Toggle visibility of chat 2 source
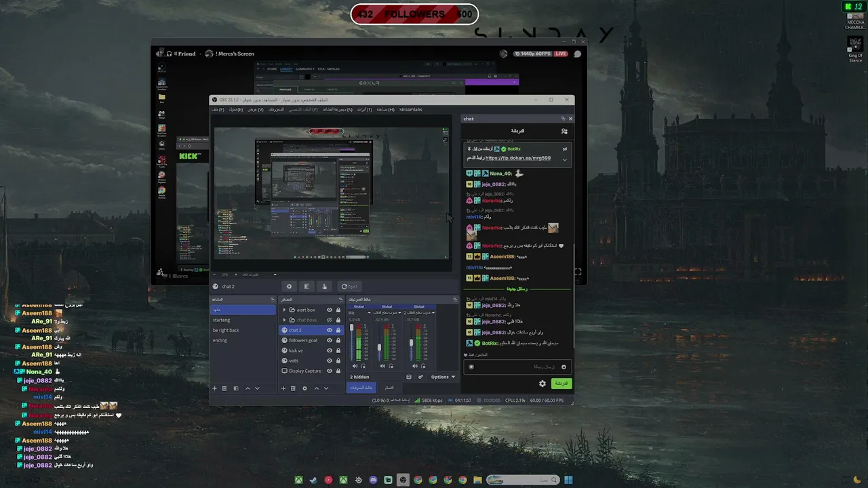Viewport: 868px width, 488px height. point(330,330)
